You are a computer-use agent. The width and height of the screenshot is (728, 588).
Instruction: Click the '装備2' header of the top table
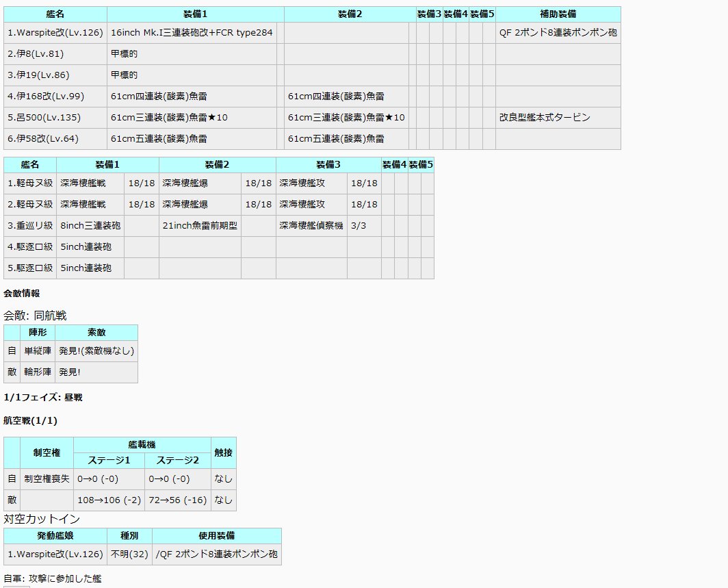(x=350, y=14)
